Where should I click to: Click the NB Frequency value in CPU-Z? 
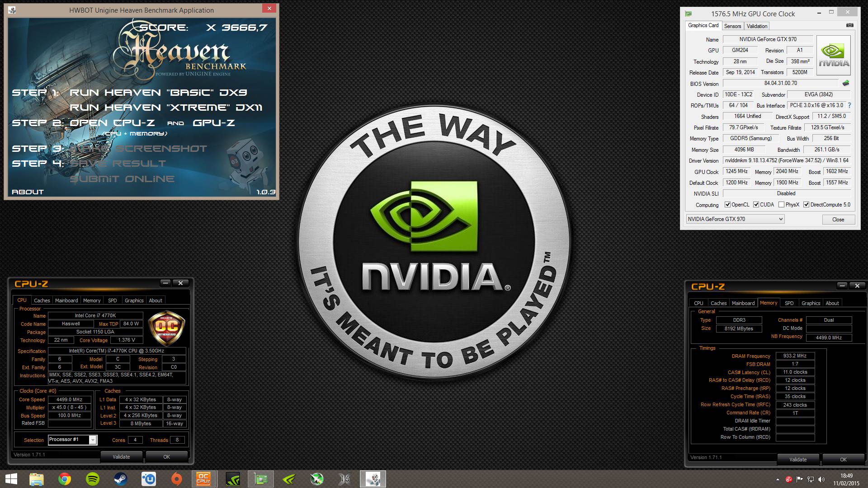[829, 338]
